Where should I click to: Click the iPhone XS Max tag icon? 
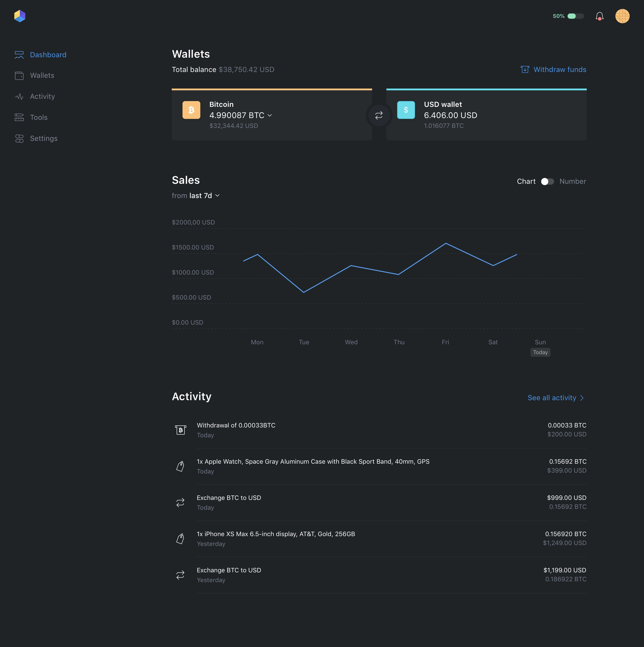tap(180, 539)
